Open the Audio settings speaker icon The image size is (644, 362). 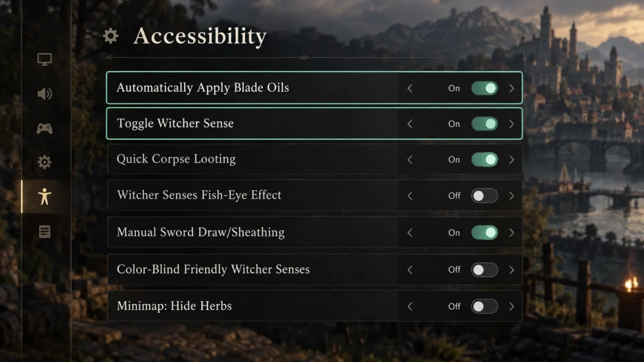45,94
